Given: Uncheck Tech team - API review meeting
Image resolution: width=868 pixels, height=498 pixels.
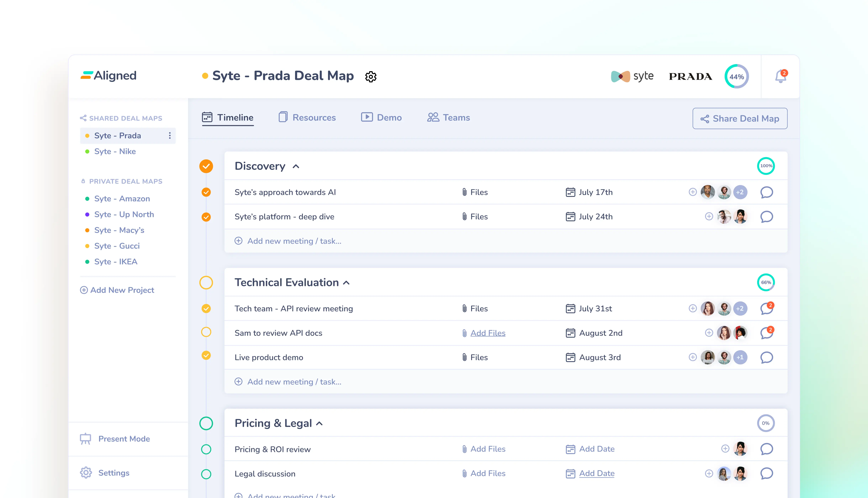Looking at the screenshot, I should pyautogui.click(x=206, y=309).
